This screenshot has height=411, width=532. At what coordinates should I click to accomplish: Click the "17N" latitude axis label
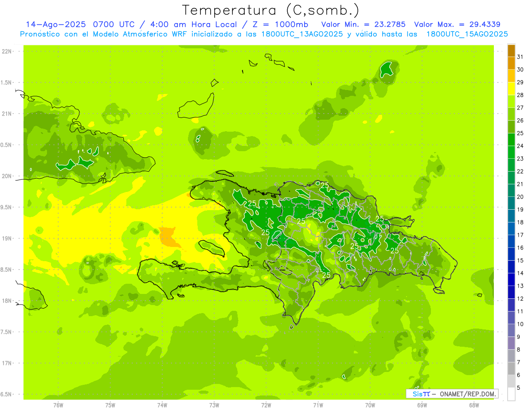(7, 363)
